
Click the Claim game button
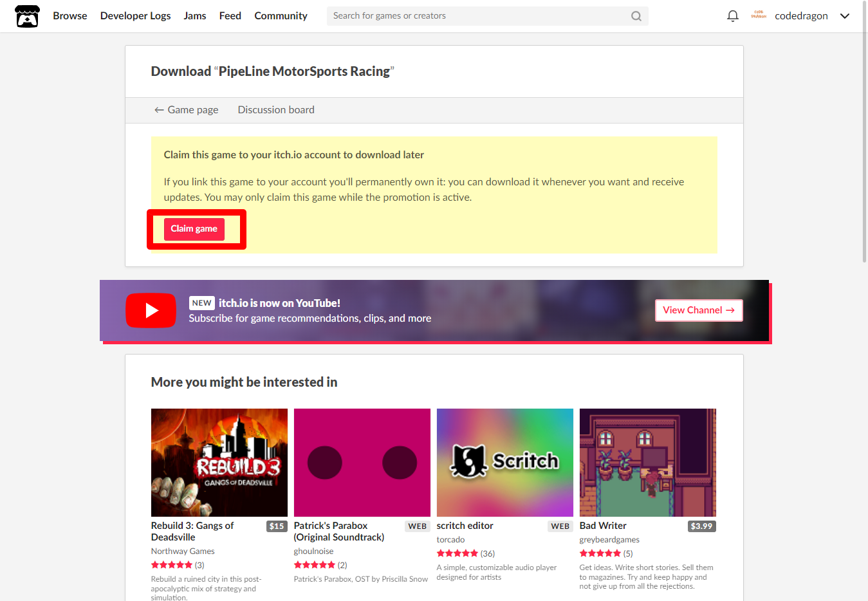coord(194,229)
